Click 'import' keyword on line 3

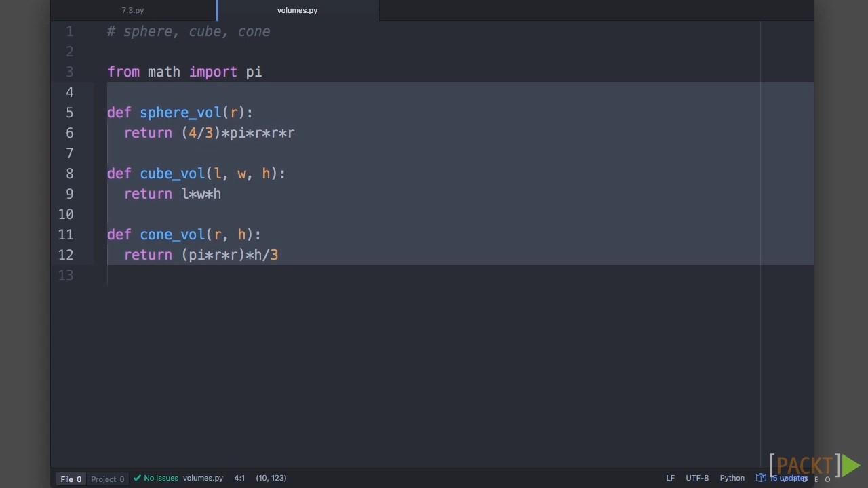(213, 72)
